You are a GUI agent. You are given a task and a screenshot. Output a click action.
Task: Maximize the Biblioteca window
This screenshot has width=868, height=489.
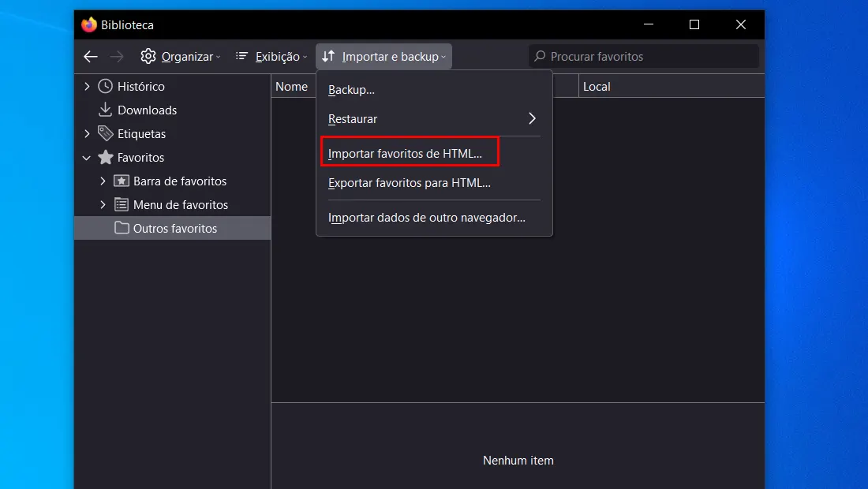(x=694, y=24)
